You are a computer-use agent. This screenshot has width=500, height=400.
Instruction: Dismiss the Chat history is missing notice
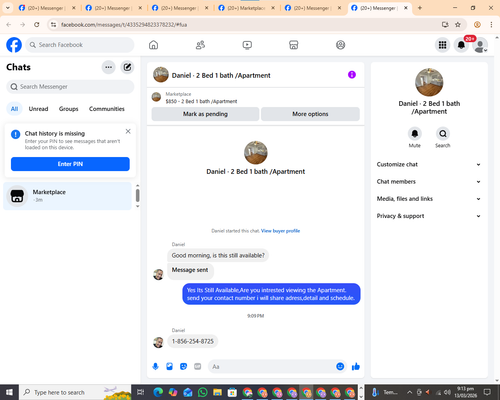pos(128,131)
